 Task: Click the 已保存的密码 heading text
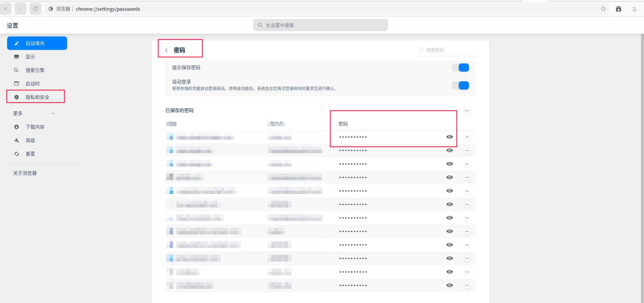coord(179,110)
